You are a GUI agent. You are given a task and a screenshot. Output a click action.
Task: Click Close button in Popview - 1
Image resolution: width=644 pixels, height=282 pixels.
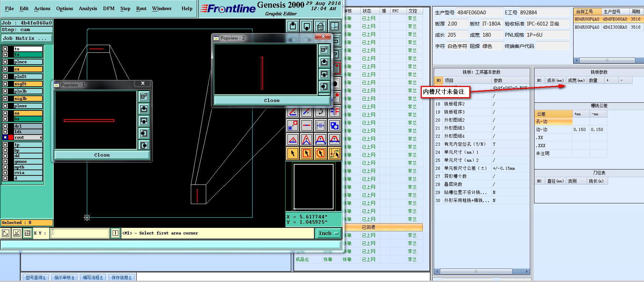coord(102,155)
